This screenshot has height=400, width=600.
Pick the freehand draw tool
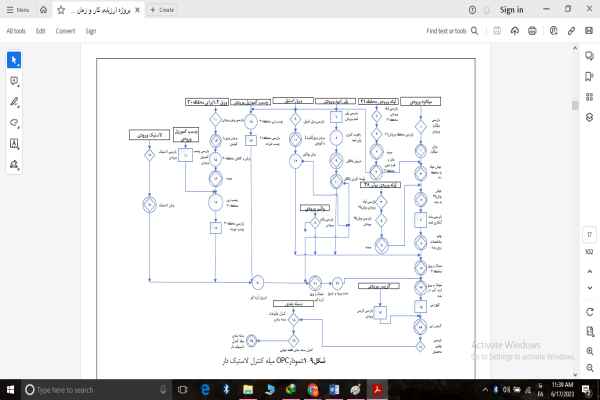tap(14, 123)
